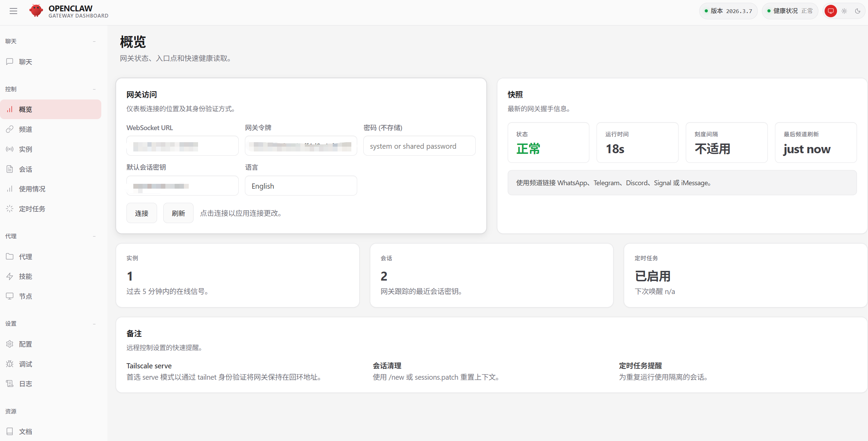Click the chat bubble icon for 聊天
Image resolution: width=868 pixels, height=441 pixels.
click(x=10, y=62)
